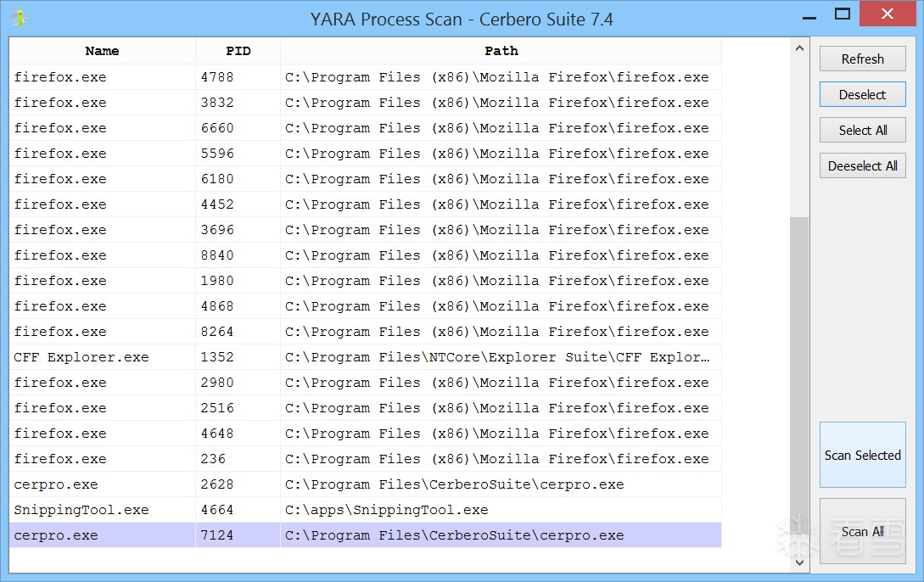The height and width of the screenshot is (582, 924).
Task: Select the CFF Explorer.exe process row
Action: pyautogui.click(x=81, y=357)
